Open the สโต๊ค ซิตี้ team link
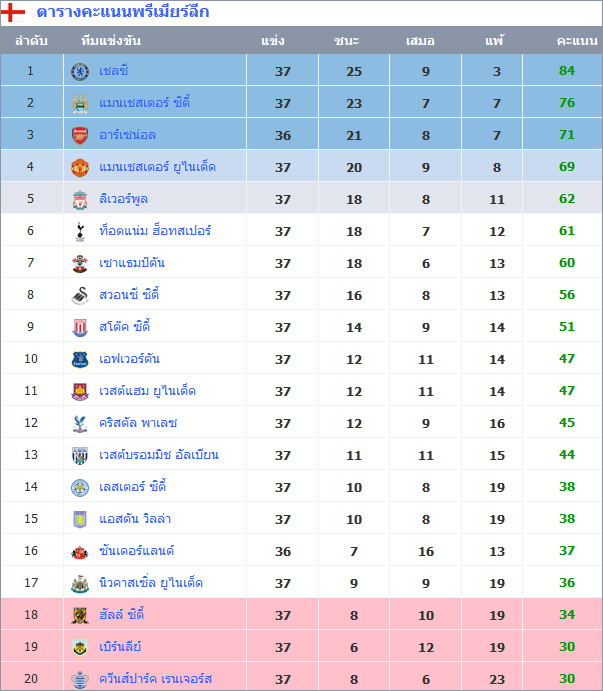This screenshot has height=691, width=603. pyautogui.click(x=124, y=327)
